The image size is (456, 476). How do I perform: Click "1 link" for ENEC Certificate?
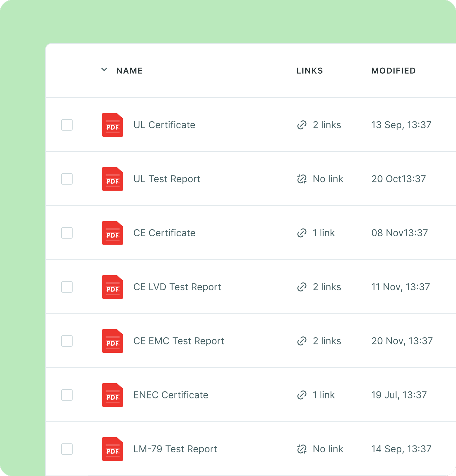(x=324, y=395)
